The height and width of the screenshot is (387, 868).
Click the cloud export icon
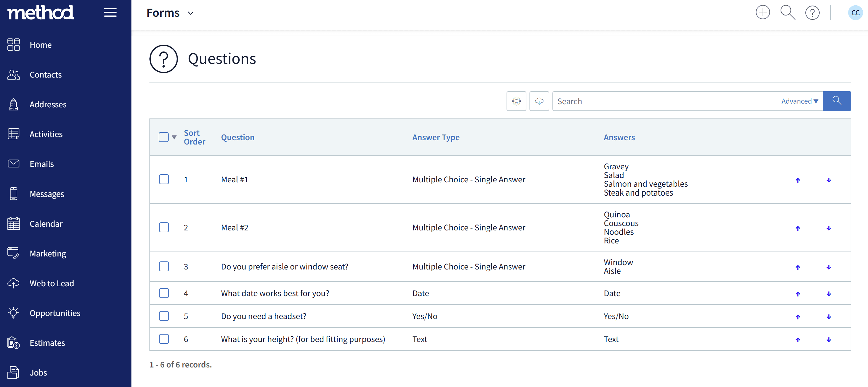click(x=539, y=101)
